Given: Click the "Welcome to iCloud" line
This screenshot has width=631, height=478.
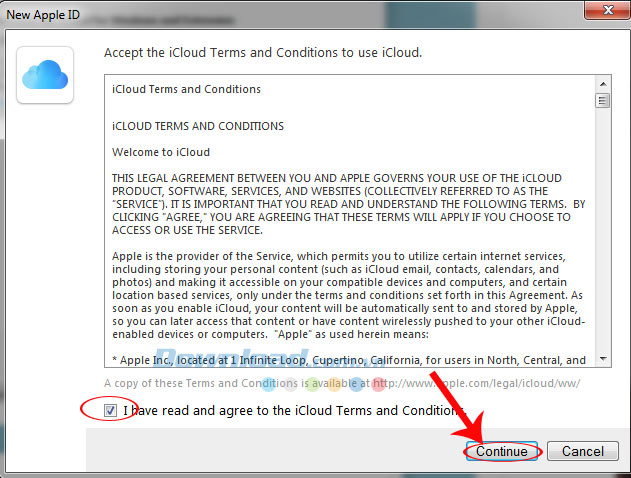Looking at the screenshot, I should 161,152.
